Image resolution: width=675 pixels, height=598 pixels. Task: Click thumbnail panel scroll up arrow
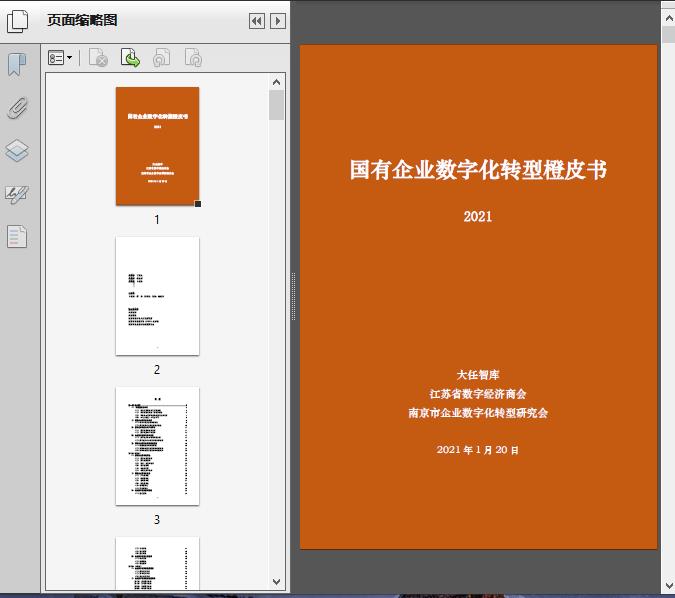coord(276,82)
